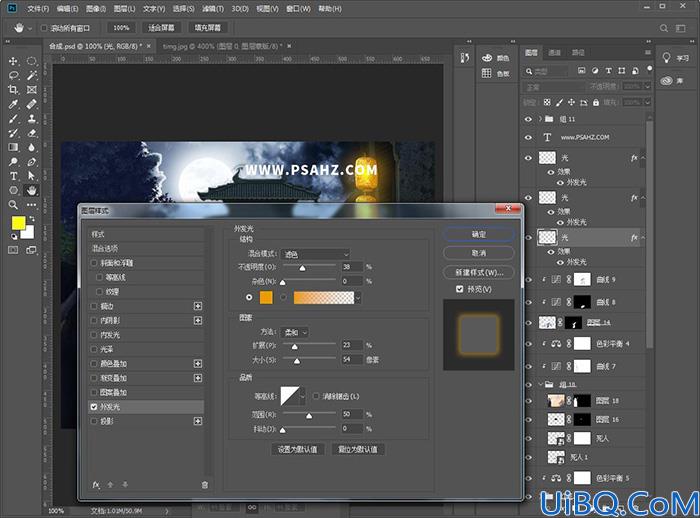Confirm layer style with OK button
This screenshot has height=518, width=700.
[x=479, y=234]
